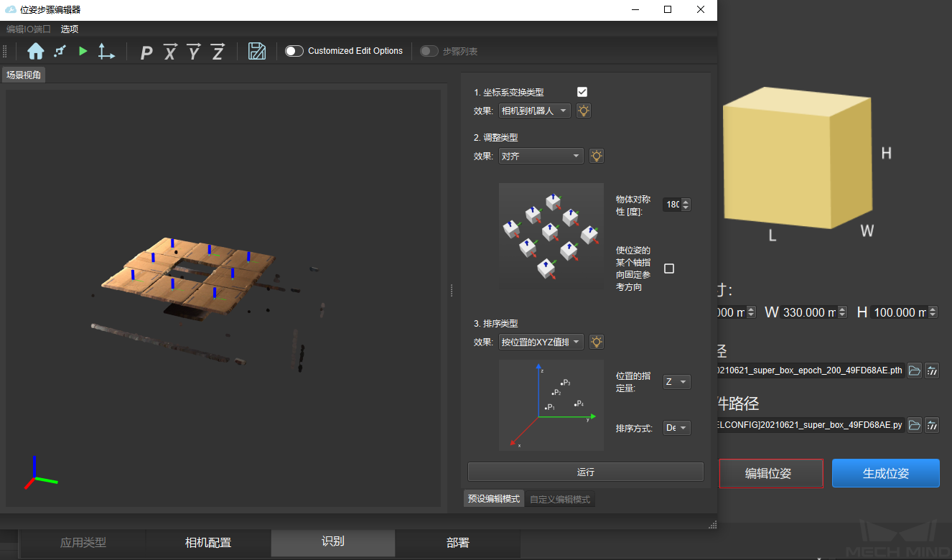
Task: Click the coordinate axes toolbar icon
Action: pyautogui.click(x=106, y=51)
